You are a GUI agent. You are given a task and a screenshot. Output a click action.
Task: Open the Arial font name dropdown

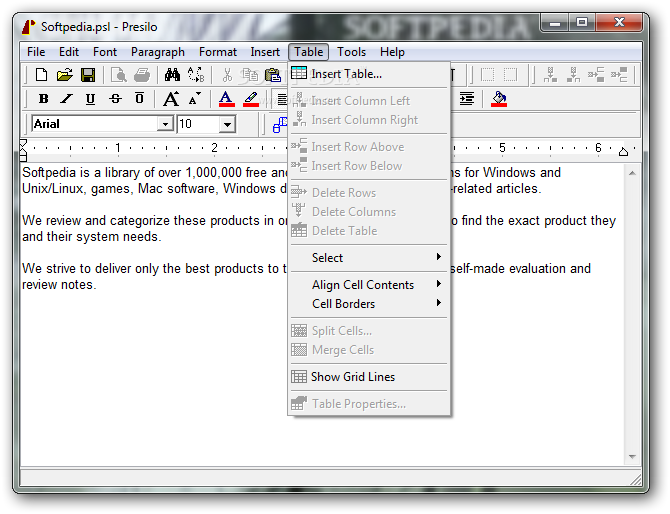click(x=165, y=124)
